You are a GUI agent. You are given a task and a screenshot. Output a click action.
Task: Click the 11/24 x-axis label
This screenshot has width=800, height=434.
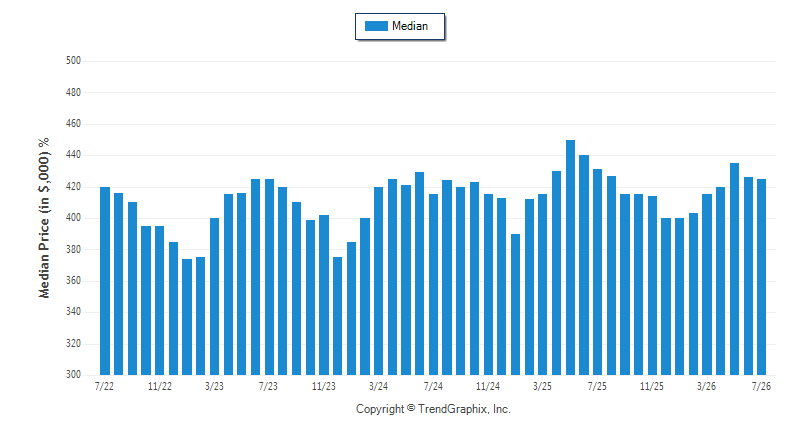click(x=488, y=386)
